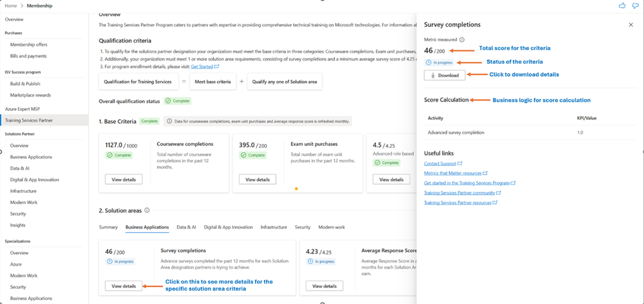The height and width of the screenshot is (304, 644).
Task: Select the Infrastructure solution area tab
Action: click(x=274, y=227)
